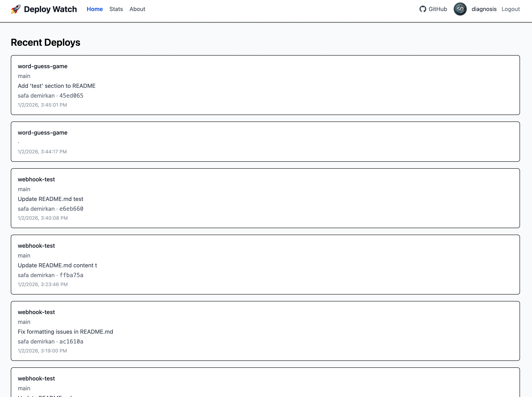The height and width of the screenshot is (397, 532).
Task: Select the Home navigation item
Action: 95,9
